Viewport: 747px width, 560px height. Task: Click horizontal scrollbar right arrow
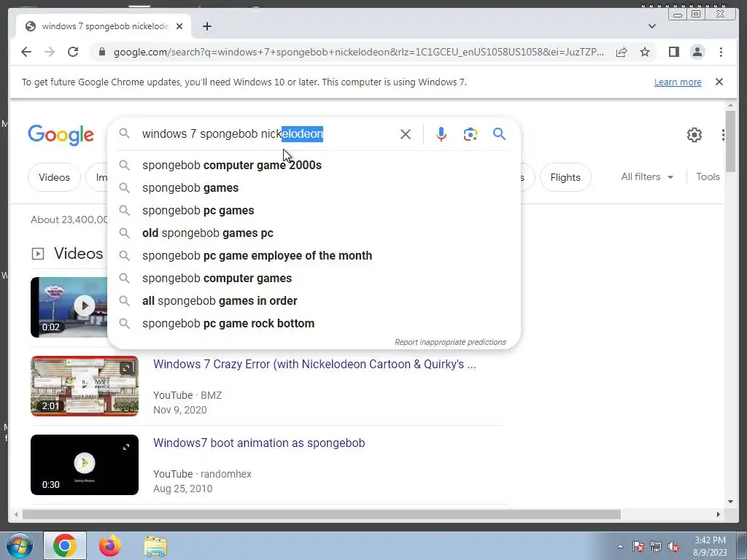tap(719, 514)
